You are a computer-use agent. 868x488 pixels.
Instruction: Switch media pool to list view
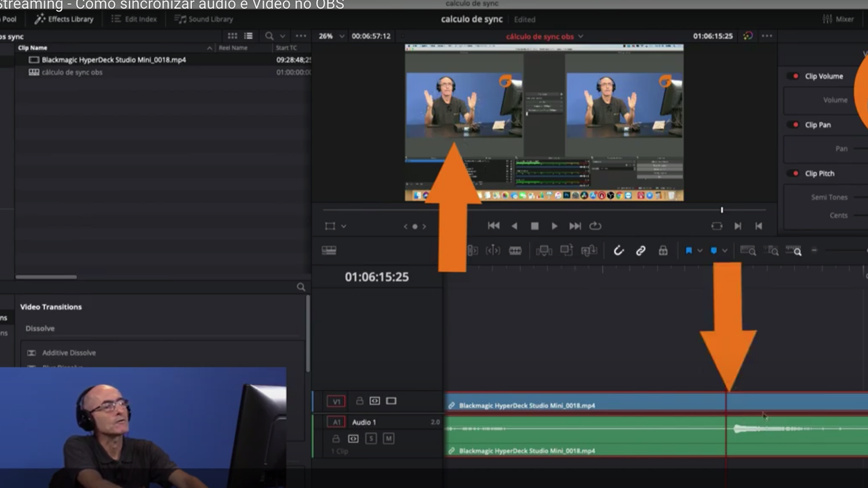pos(248,36)
